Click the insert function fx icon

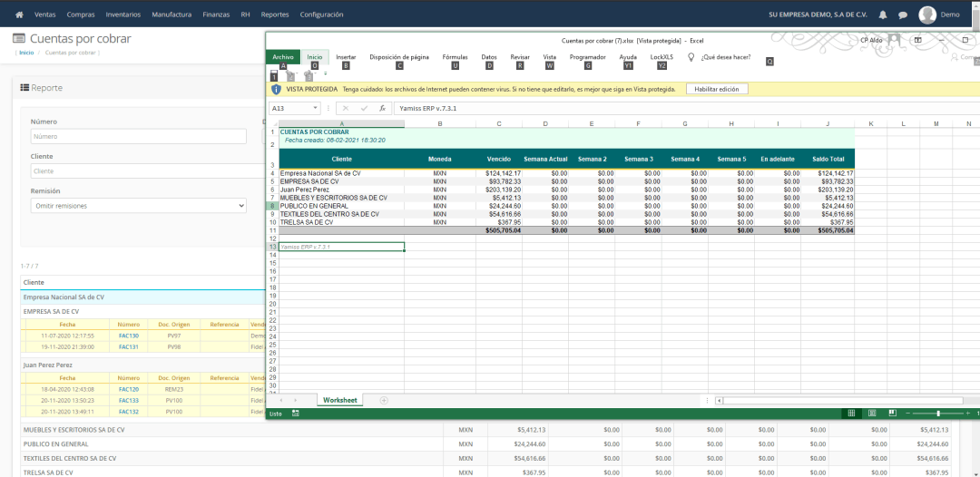pos(382,108)
